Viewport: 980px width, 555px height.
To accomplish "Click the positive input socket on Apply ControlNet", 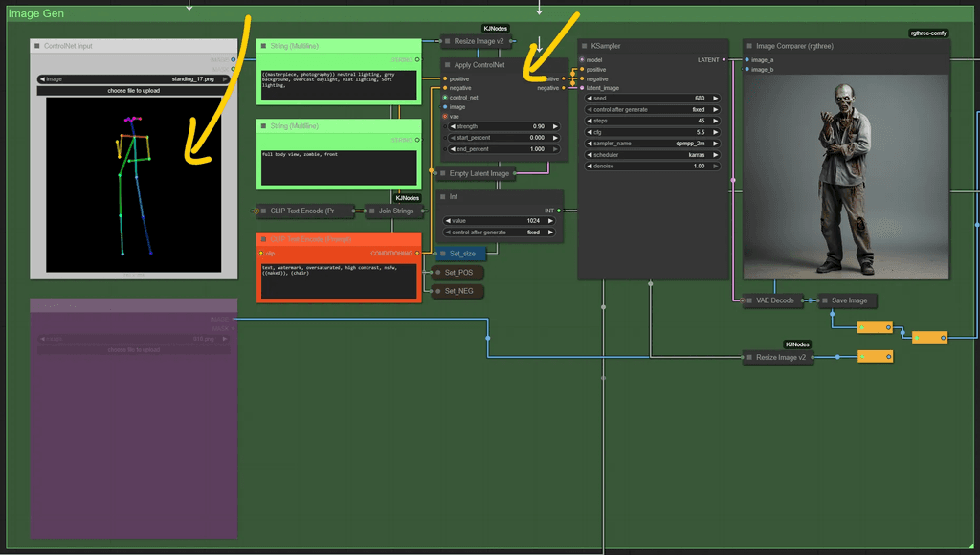I will coord(444,79).
